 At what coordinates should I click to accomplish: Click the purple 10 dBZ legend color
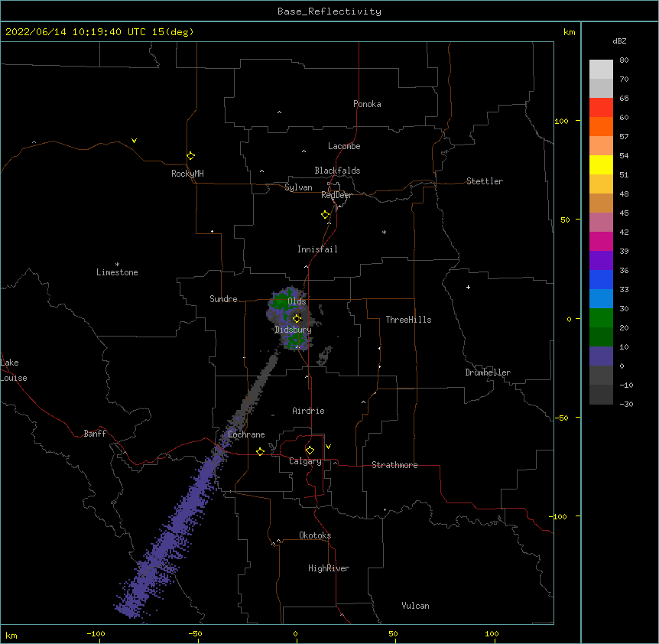[601, 356]
